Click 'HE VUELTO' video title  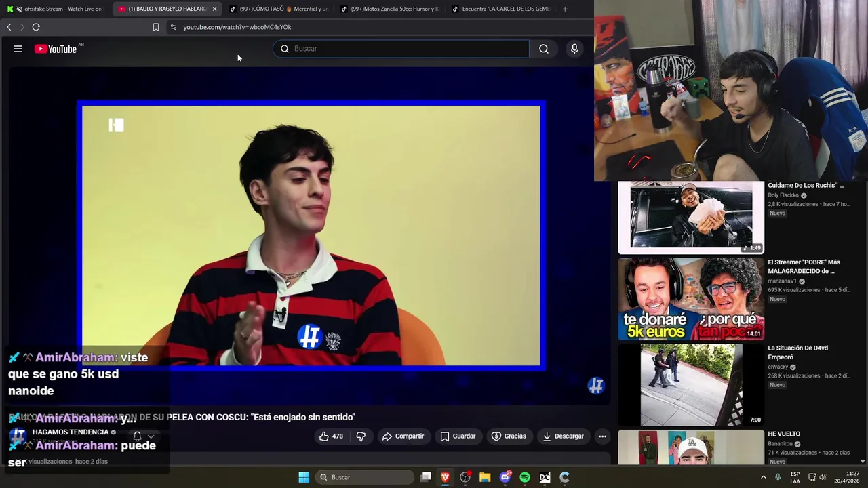click(x=784, y=434)
